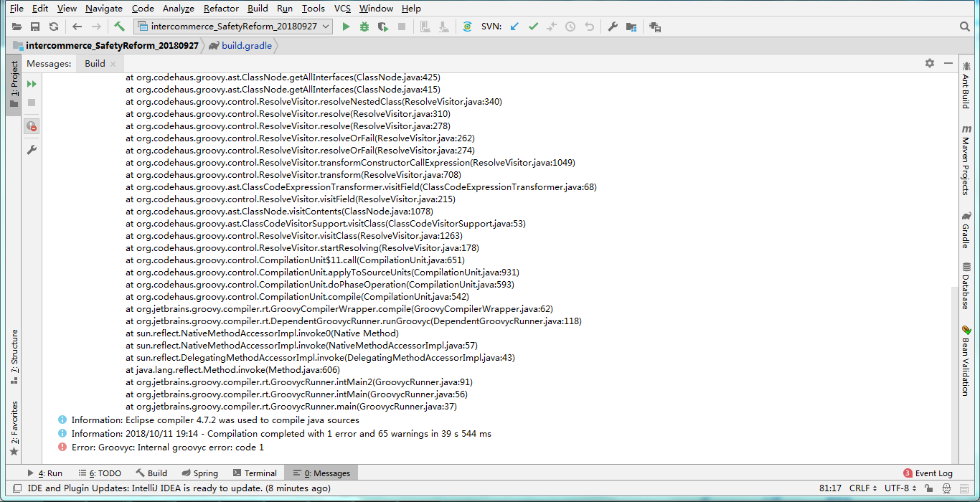The height and width of the screenshot is (502, 980).
Task: Open the Navigate menu
Action: coord(103,8)
